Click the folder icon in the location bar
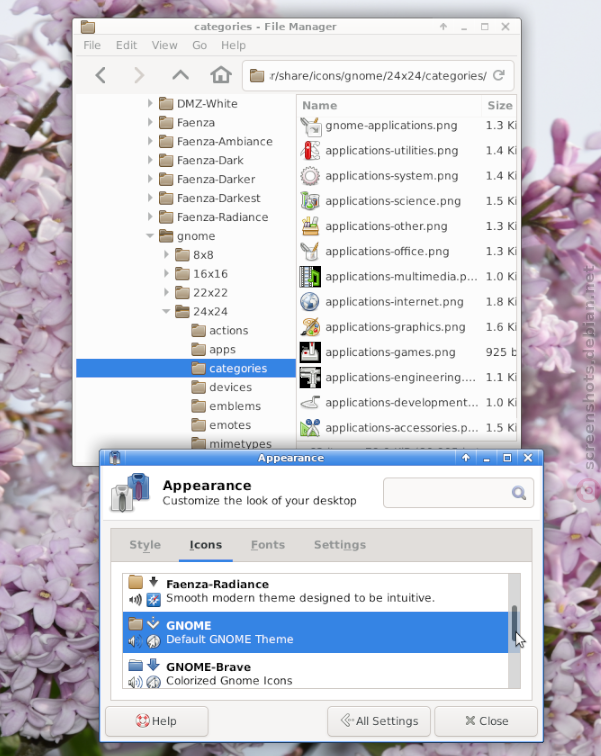601x756 pixels. 257,76
